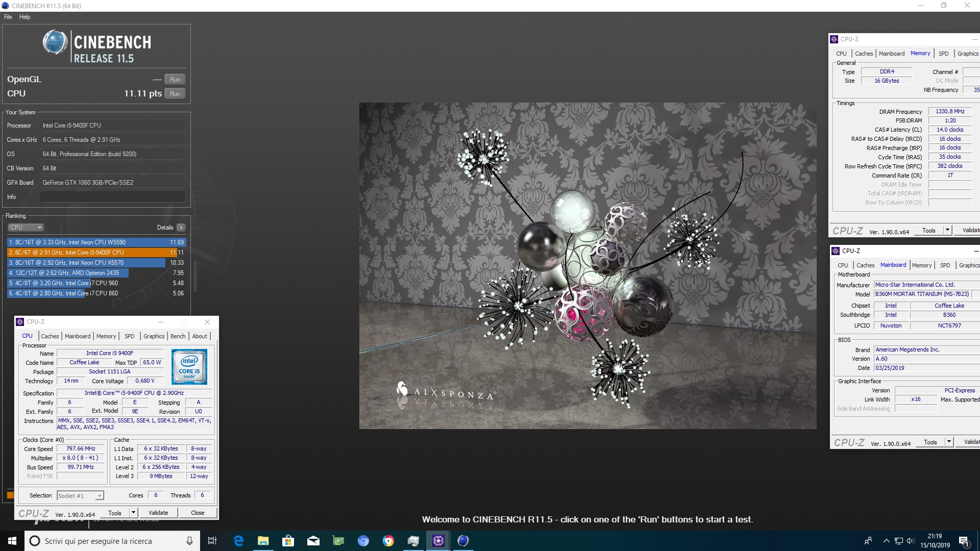Select ranking entry Intel Core i7 CPU 860
Screen dimensions: 980x551
click(x=96, y=293)
